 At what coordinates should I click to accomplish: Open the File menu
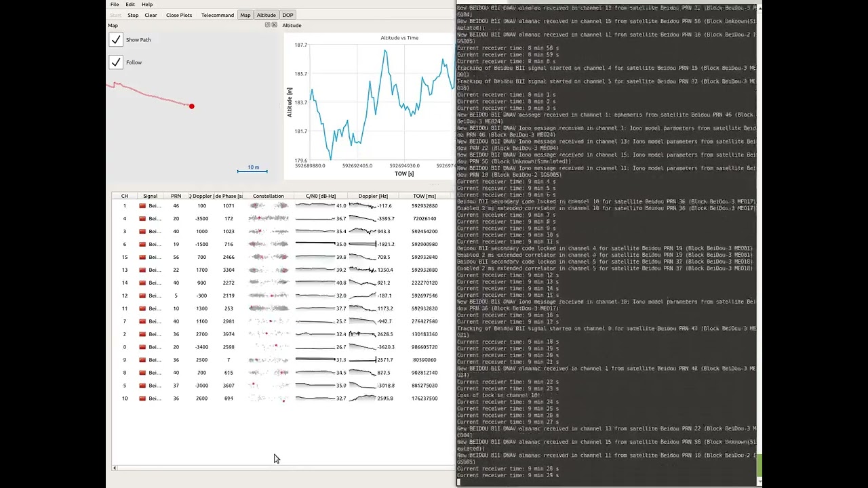click(115, 4)
